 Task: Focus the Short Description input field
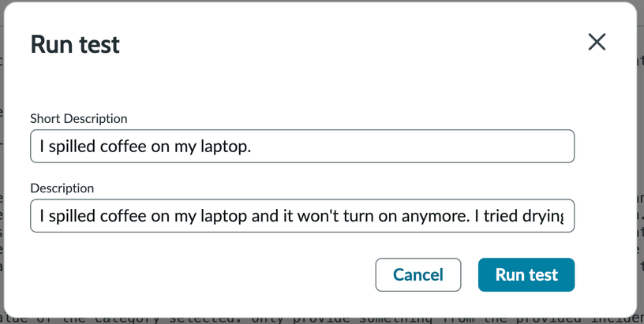[x=301, y=147]
